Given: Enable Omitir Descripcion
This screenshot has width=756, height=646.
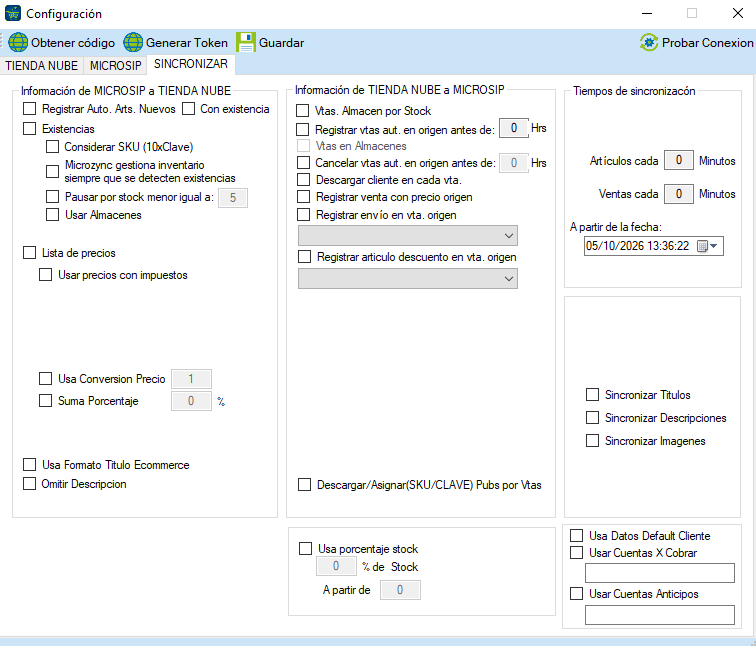Looking at the screenshot, I should click(x=29, y=484).
